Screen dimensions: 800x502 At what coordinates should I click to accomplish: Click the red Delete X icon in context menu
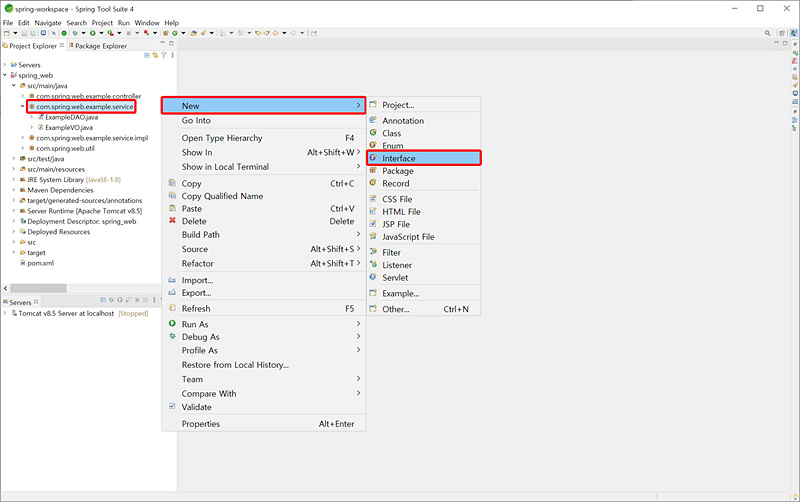[x=172, y=220]
